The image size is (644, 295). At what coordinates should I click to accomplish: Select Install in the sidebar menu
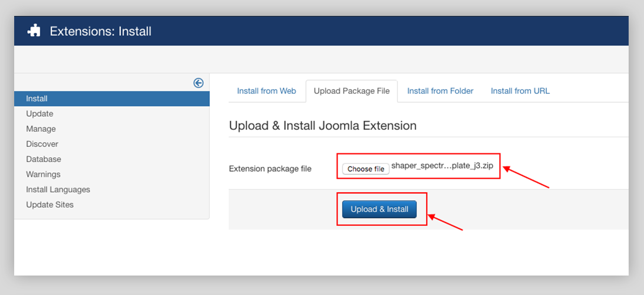click(x=37, y=99)
